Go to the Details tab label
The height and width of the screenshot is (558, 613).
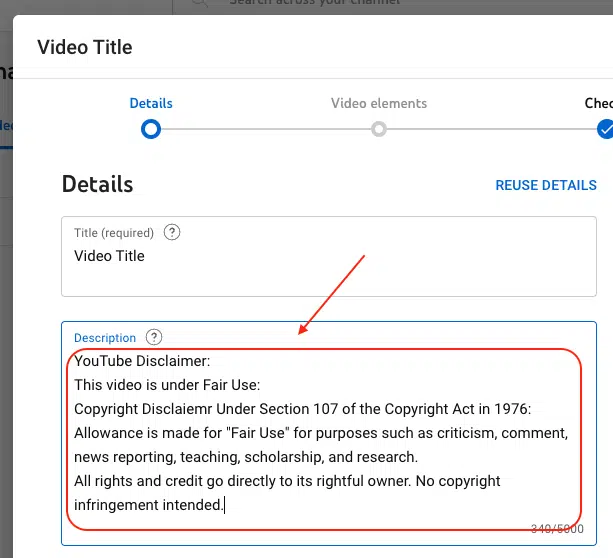click(151, 103)
